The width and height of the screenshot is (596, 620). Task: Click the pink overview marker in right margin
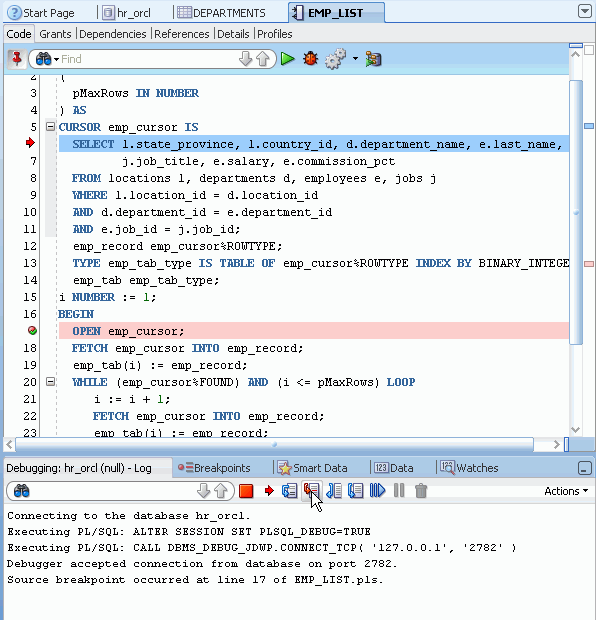(x=589, y=264)
